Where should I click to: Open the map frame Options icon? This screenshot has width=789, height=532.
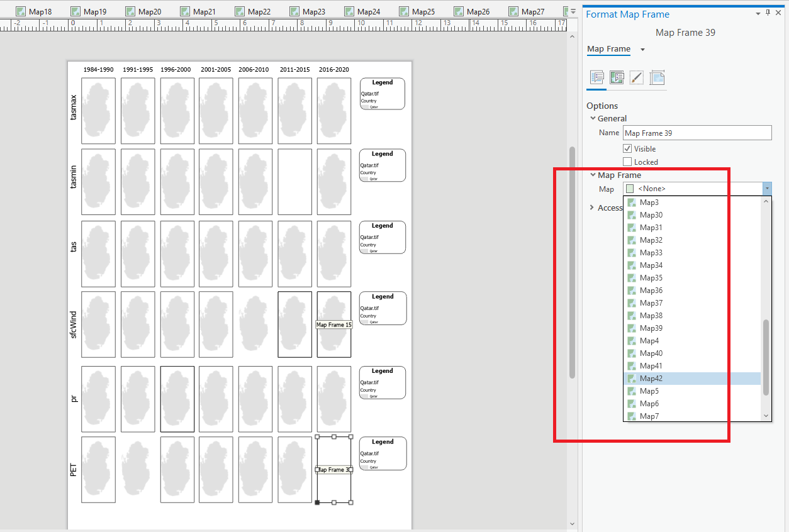tap(596, 77)
